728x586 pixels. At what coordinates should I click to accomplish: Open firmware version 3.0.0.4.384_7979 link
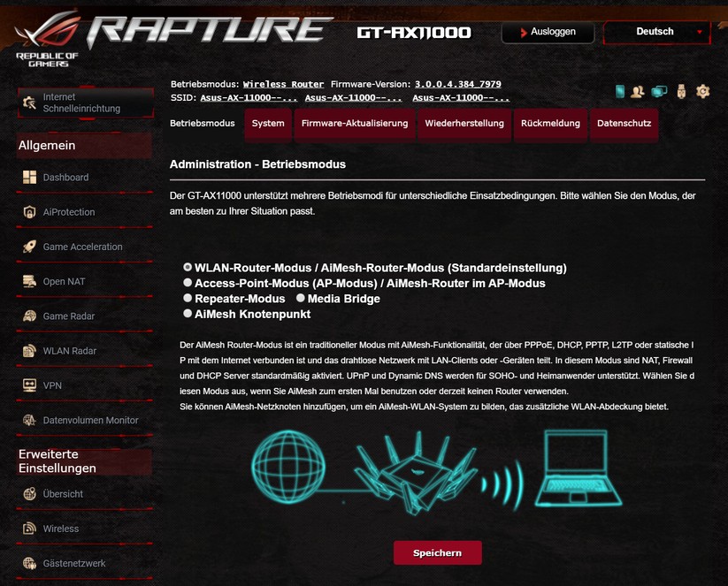pyautogui.click(x=458, y=85)
